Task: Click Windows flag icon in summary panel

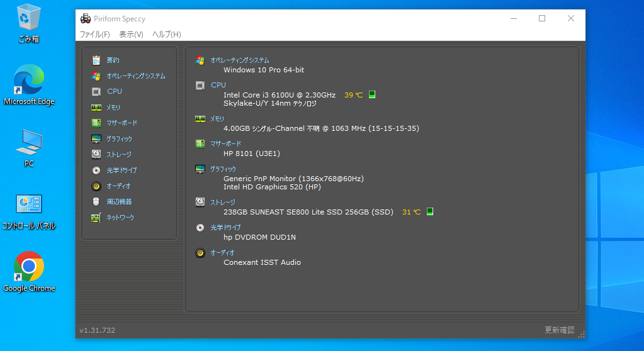Action: [x=200, y=60]
